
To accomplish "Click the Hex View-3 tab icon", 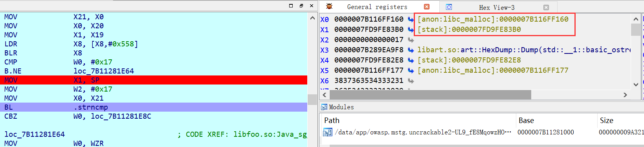I will click(449, 7).
